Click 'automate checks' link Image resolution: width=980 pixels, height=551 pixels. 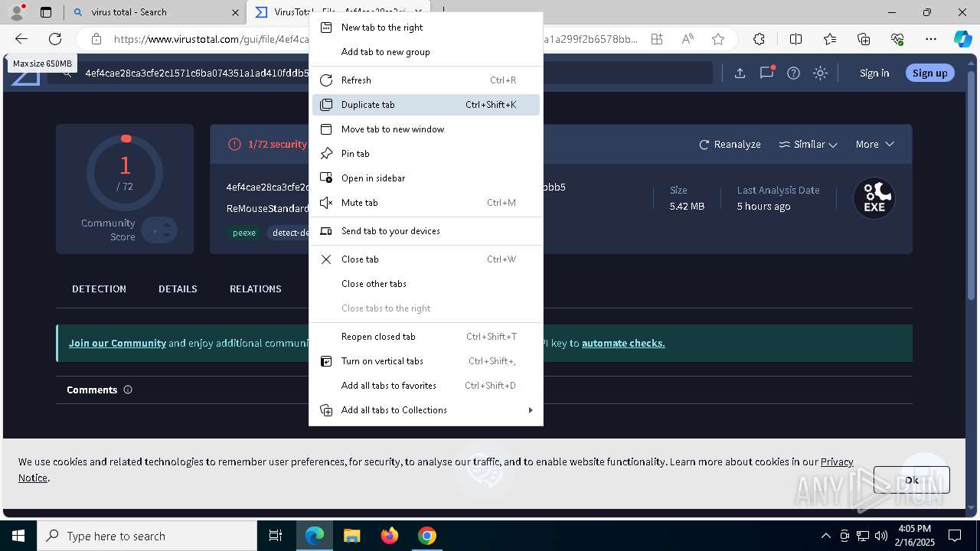click(x=623, y=343)
